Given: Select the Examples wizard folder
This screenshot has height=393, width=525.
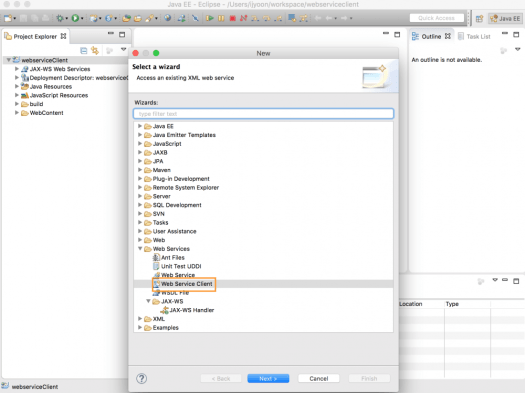Looking at the screenshot, I should [162, 327].
